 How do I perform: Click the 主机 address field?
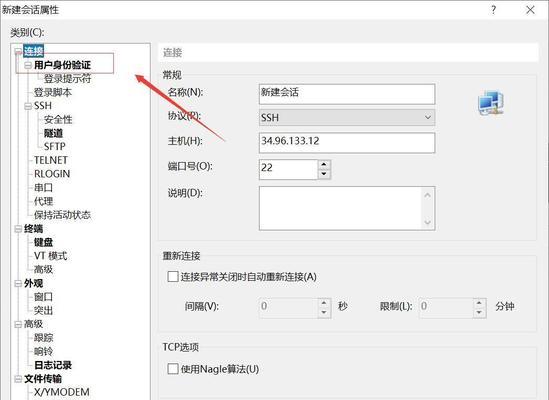(347, 143)
